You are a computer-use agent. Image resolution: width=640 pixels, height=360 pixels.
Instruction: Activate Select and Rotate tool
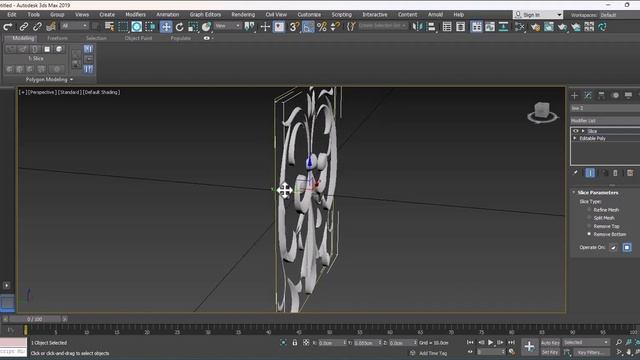coord(180,27)
